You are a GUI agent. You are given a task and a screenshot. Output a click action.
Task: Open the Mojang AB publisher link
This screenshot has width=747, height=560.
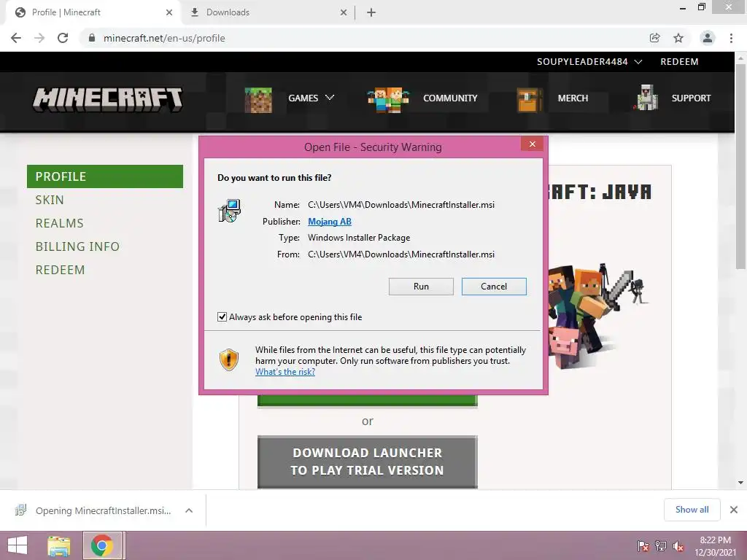click(330, 222)
